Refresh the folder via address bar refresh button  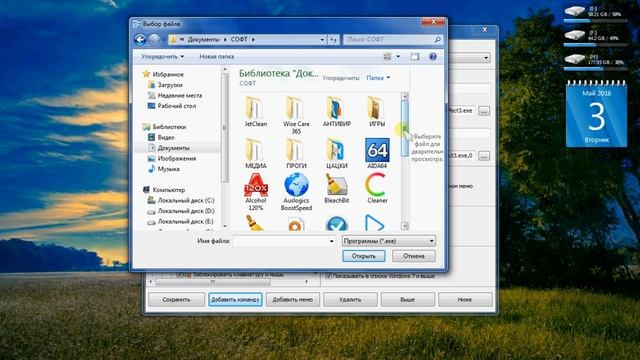[x=333, y=40]
